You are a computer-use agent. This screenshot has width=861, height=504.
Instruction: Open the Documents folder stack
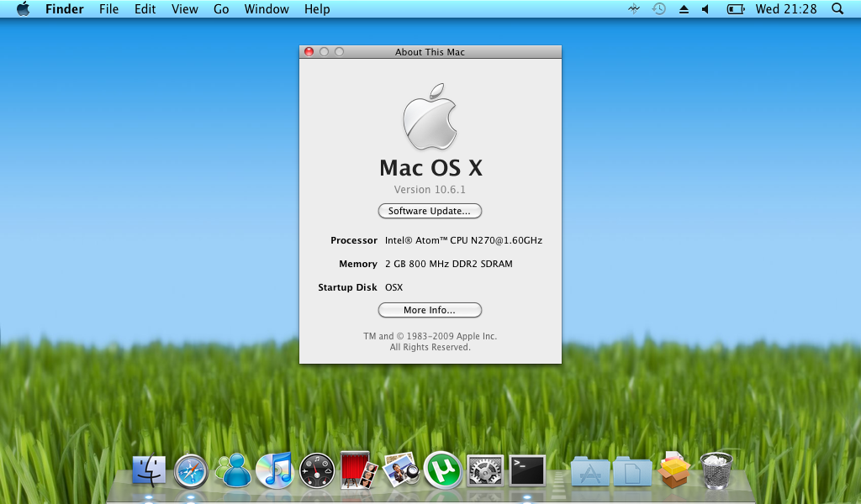coord(632,471)
